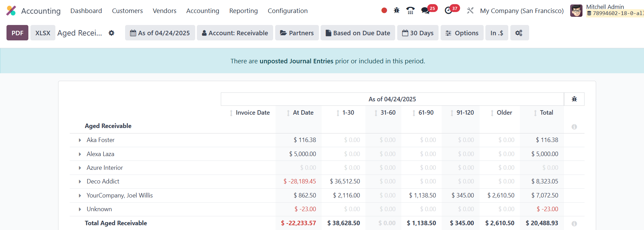This screenshot has height=230, width=644.
Task: Expand the Unknown partner row
Action: point(80,209)
